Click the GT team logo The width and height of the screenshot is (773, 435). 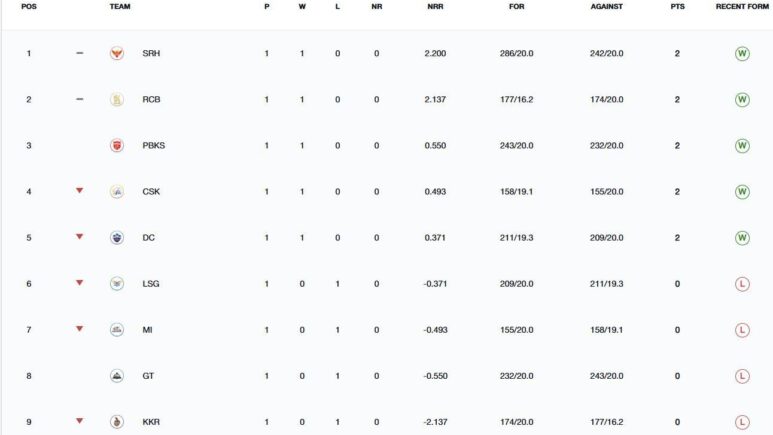(x=117, y=376)
